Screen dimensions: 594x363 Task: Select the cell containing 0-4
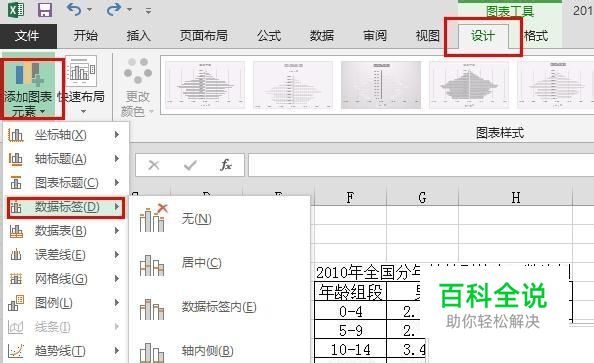click(x=350, y=311)
